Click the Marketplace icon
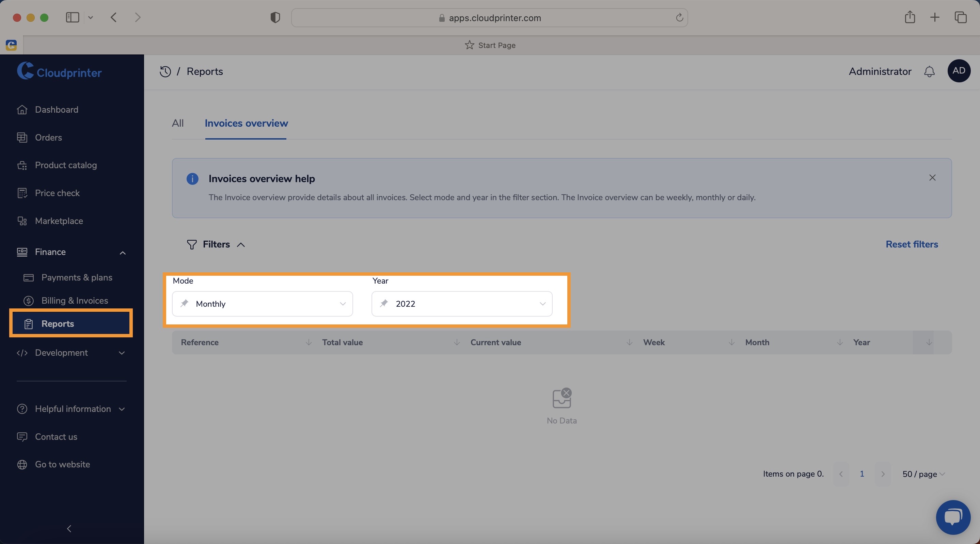980x544 pixels. 22,221
